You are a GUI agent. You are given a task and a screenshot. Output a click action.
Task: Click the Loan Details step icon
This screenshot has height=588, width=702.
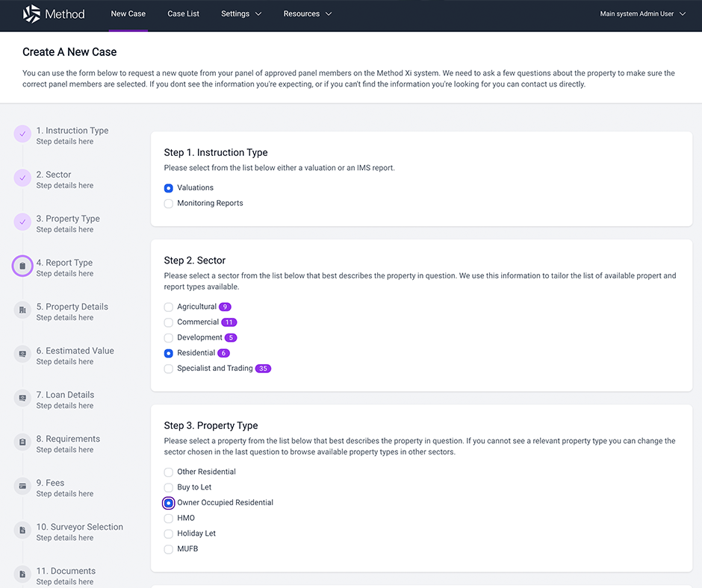pos(22,398)
